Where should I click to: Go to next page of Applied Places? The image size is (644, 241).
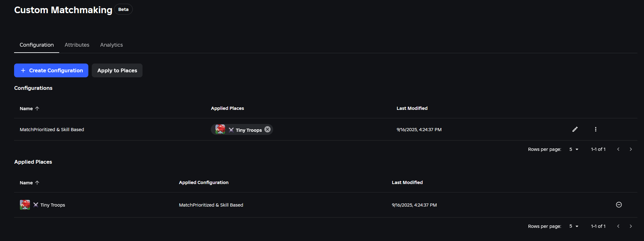tap(631, 226)
